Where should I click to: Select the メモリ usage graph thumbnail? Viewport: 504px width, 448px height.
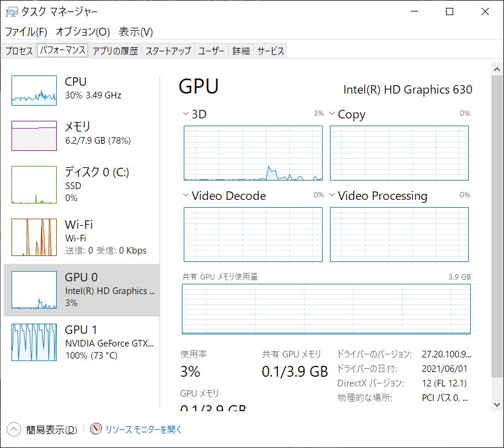[34, 135]
